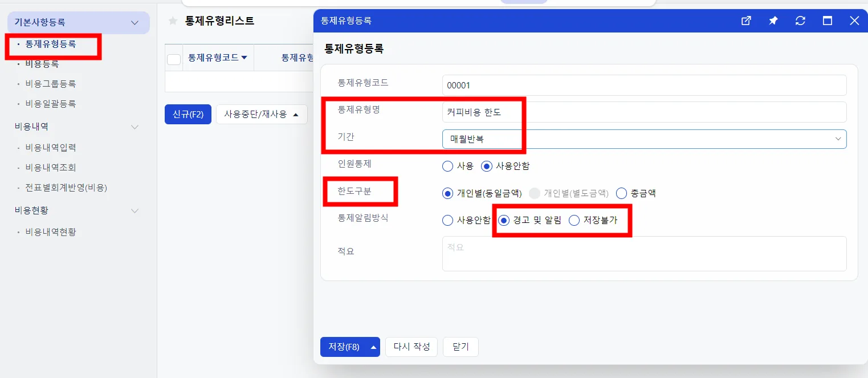This screenshot has height=378, width=868.
Task: Refresh the 통제유형등록 dialog
Action: coord(800,21)
